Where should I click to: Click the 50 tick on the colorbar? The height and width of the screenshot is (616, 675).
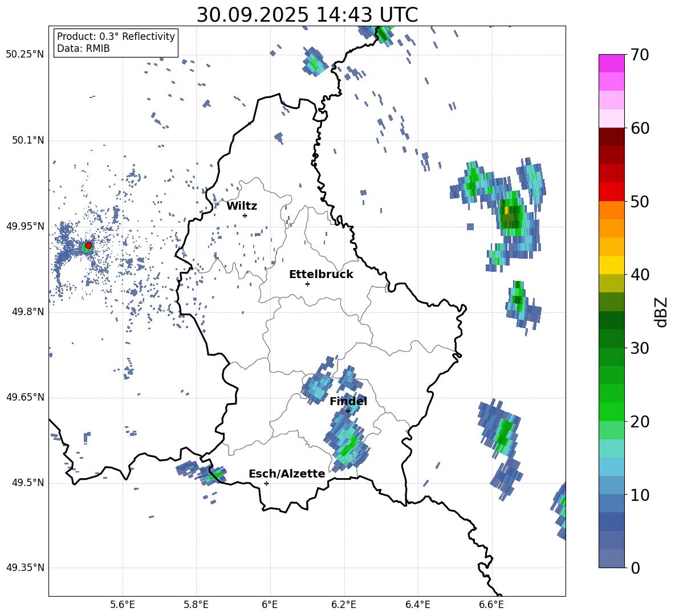(x=640, y=201)
